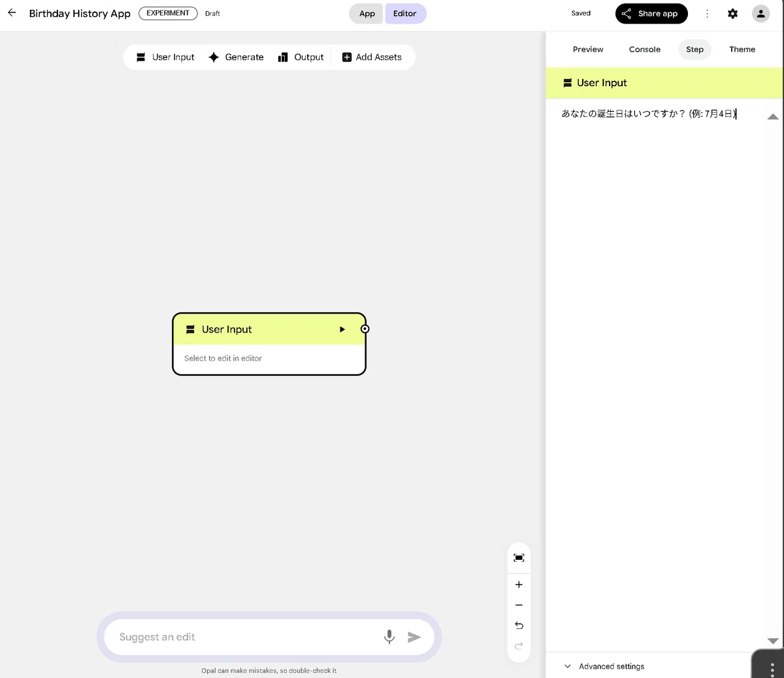Click the User Input header in step panel

[664, 83]
